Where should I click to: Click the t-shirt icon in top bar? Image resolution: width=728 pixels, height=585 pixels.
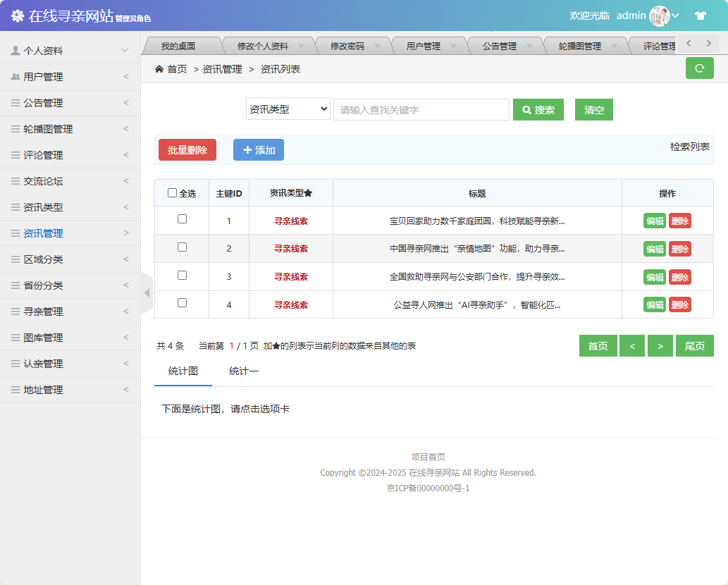click(700, 15)
